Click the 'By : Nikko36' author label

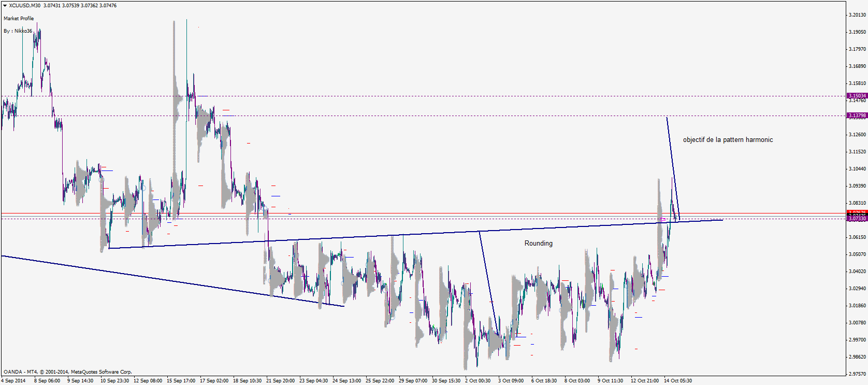(x=18, y=31)
